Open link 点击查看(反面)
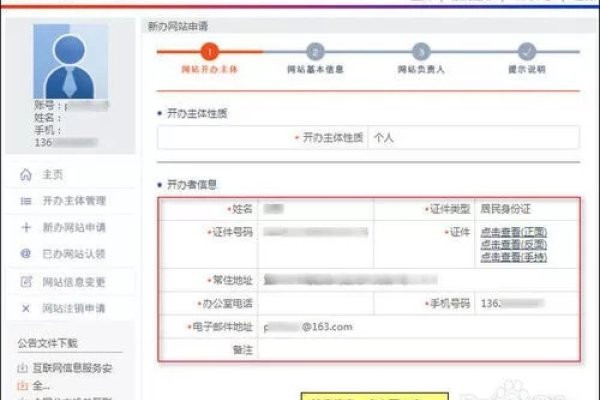The width and height of the screenshot is (600, 400). click(x=514, y=245)
